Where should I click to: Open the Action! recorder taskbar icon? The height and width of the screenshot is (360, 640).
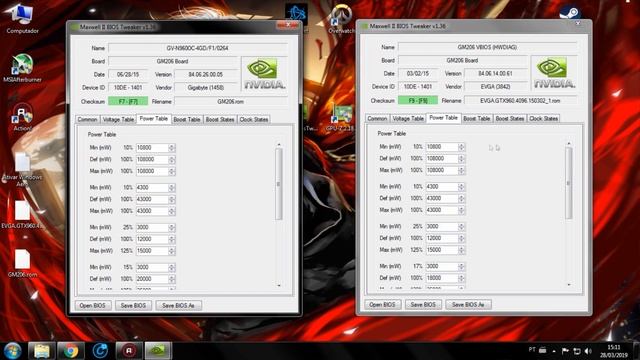[129, 351]
